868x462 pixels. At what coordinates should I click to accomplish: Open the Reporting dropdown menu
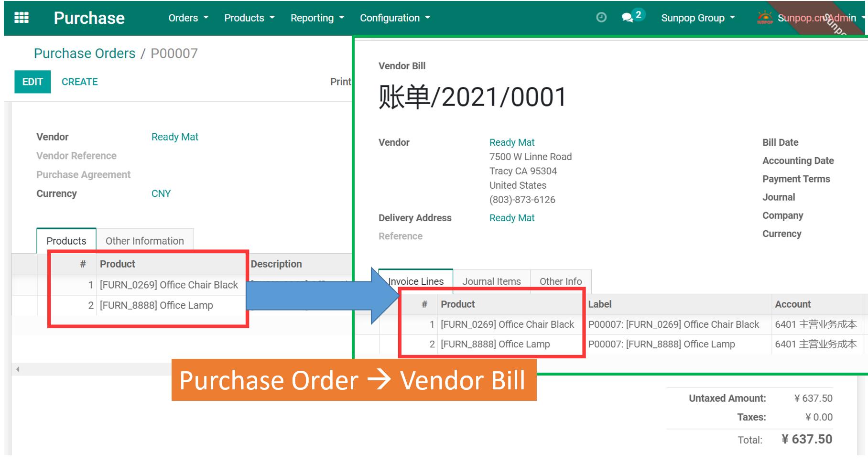(317, 18)
